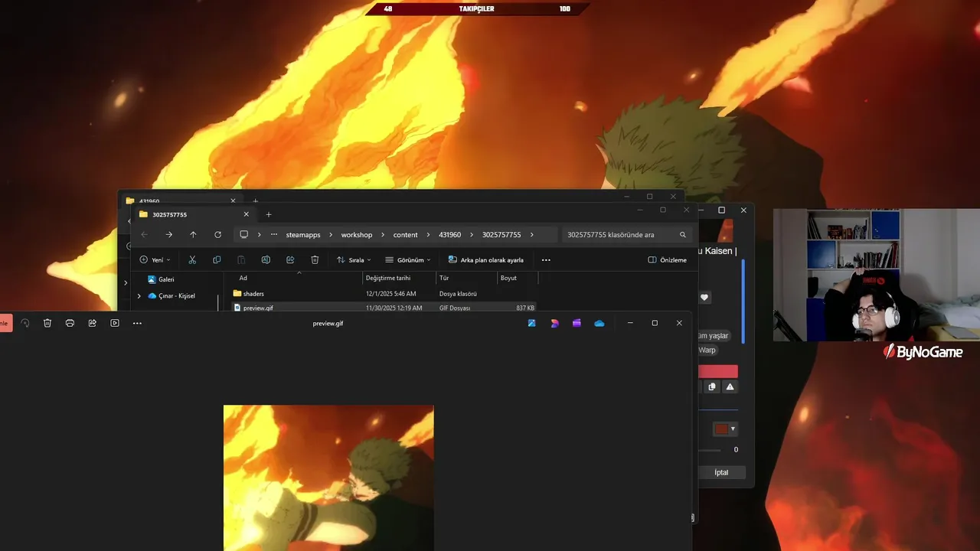Viewport: 980px width, 551px height.
Task: Select the preview.gif file row
Action: click(x=383, y=308)
